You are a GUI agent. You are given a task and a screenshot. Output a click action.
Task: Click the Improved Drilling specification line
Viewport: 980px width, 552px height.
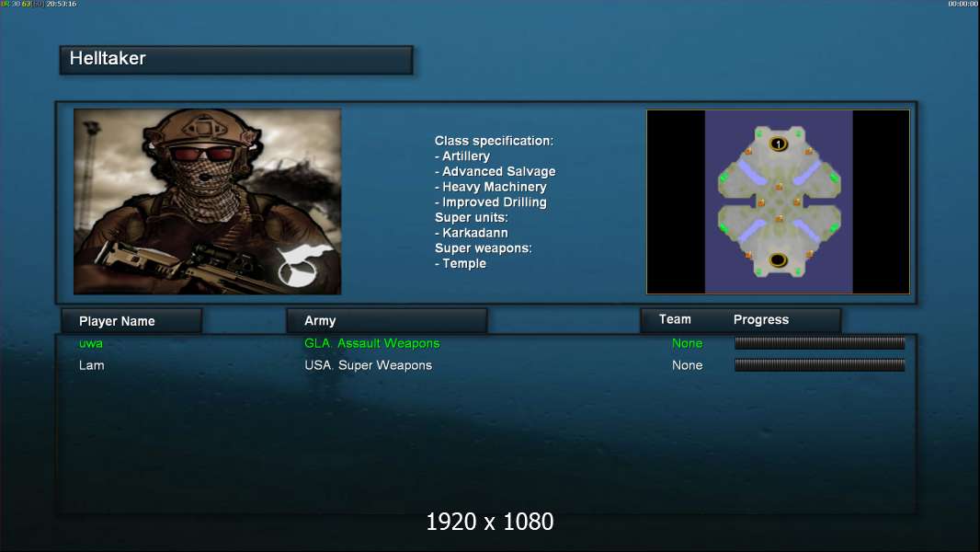(x=491, y=201)
